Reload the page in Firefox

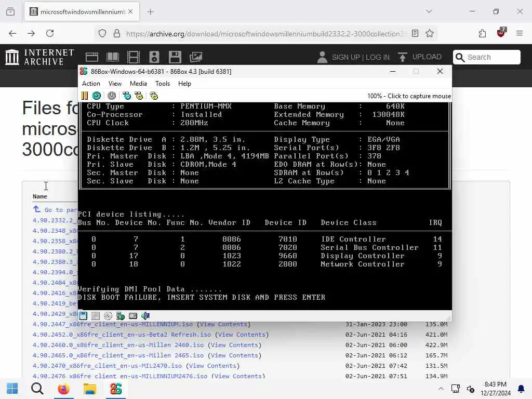click(x=50, y=33)
